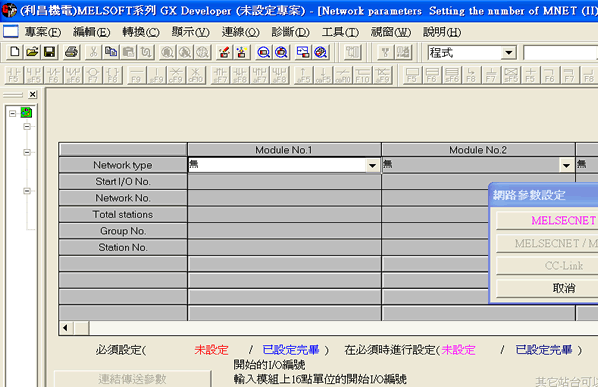Click the MELSECNET / M button
The image size is (598, 387).
[547, 243]
